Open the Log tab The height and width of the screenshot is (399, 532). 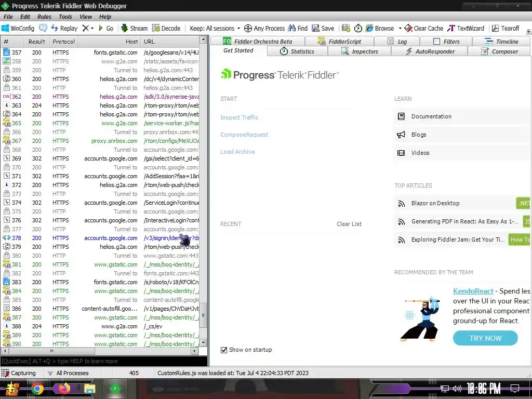(397, 42)
